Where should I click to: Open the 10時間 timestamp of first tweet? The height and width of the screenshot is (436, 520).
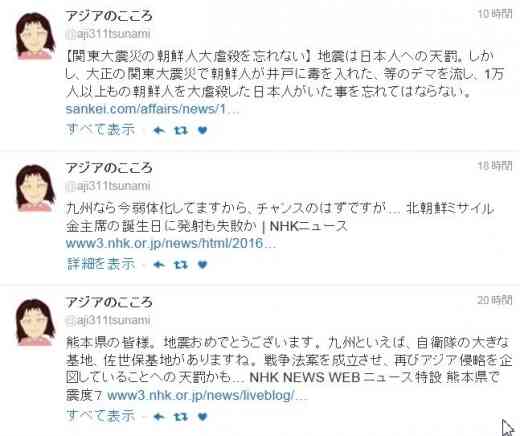(x=495, y=14)
